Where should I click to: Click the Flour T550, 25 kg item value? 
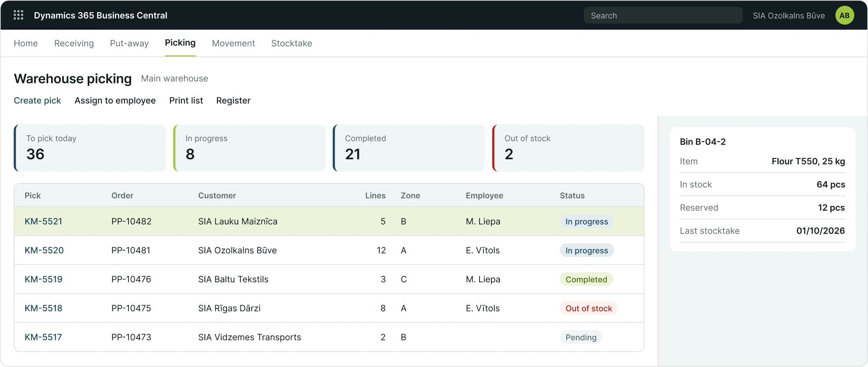pyautogui.click(x=808, y=162)
